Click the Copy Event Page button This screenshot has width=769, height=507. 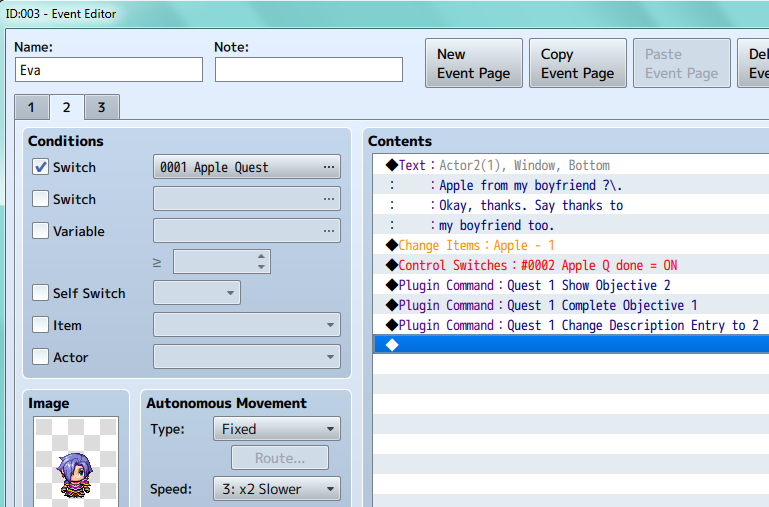click(578, 63)
